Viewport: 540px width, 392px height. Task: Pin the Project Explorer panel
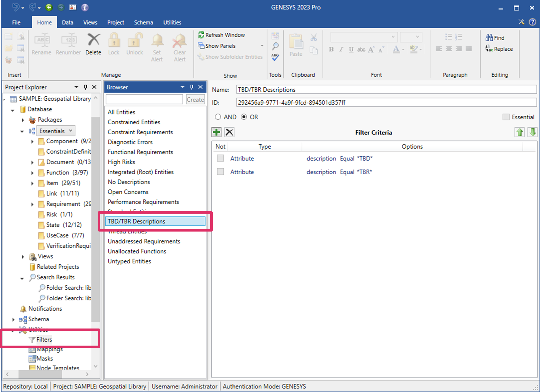tap(86, 87)
